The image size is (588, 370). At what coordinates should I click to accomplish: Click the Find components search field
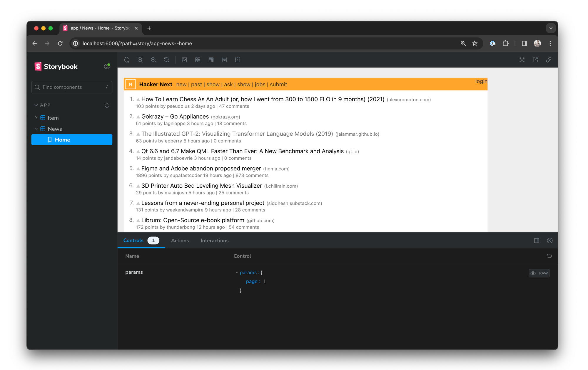coord(71,88)
